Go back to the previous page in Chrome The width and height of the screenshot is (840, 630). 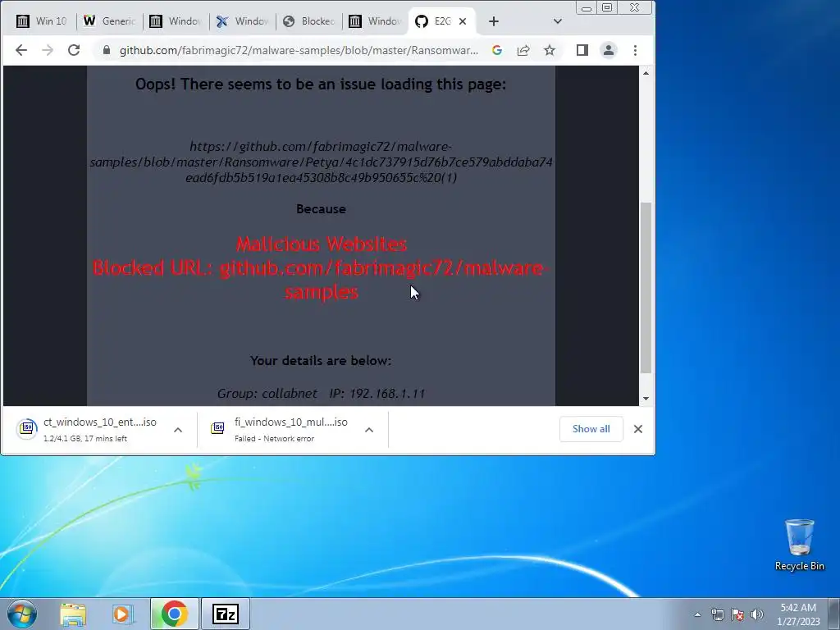point(21,50)
